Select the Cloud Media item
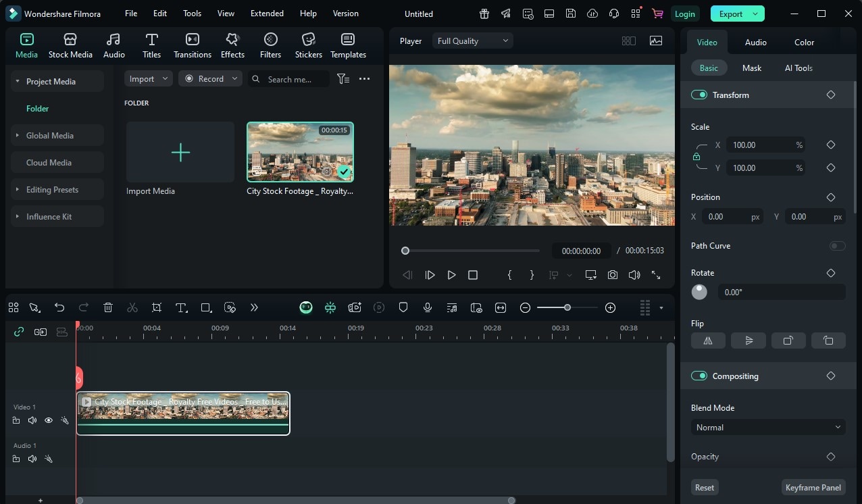Image resolution: width=862 pixels, height=504 pixels. click(56, 163)
